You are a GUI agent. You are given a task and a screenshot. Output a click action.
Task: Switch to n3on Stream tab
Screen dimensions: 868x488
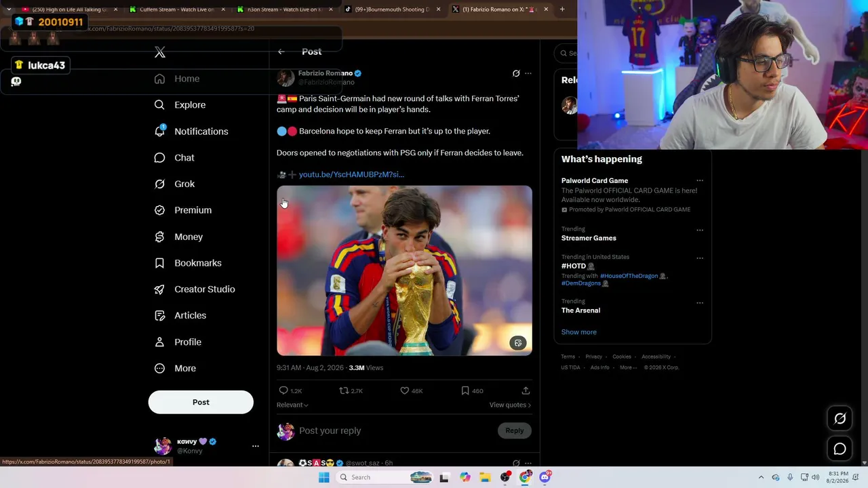285,9
